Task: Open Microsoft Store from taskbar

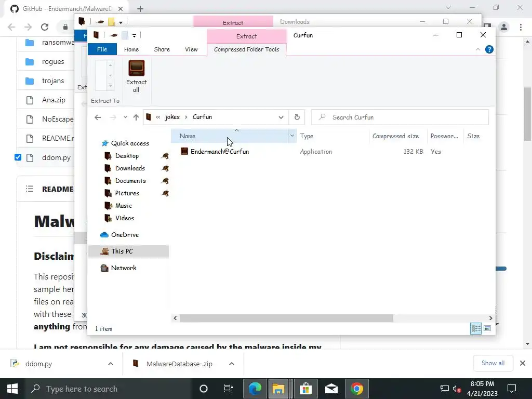Action: point(305,389)
